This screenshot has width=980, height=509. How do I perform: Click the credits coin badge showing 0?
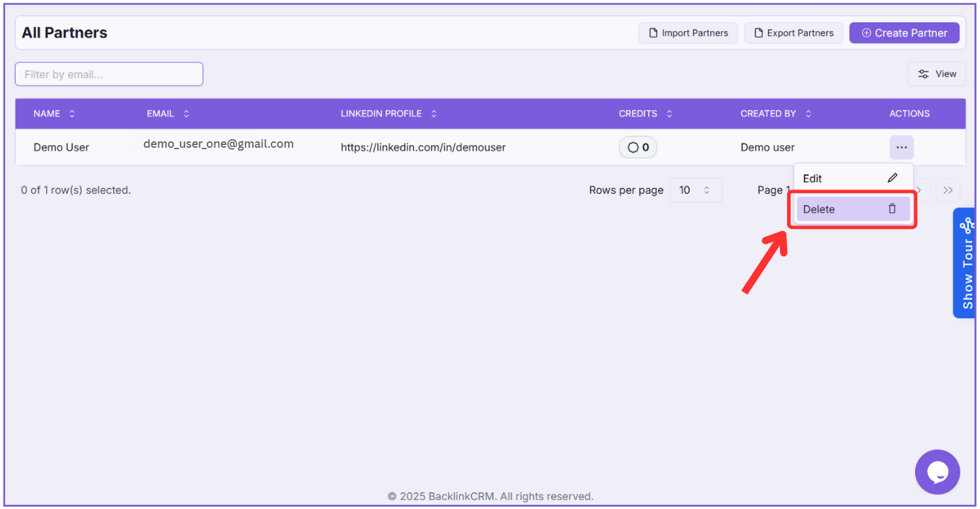click(638, 147)
